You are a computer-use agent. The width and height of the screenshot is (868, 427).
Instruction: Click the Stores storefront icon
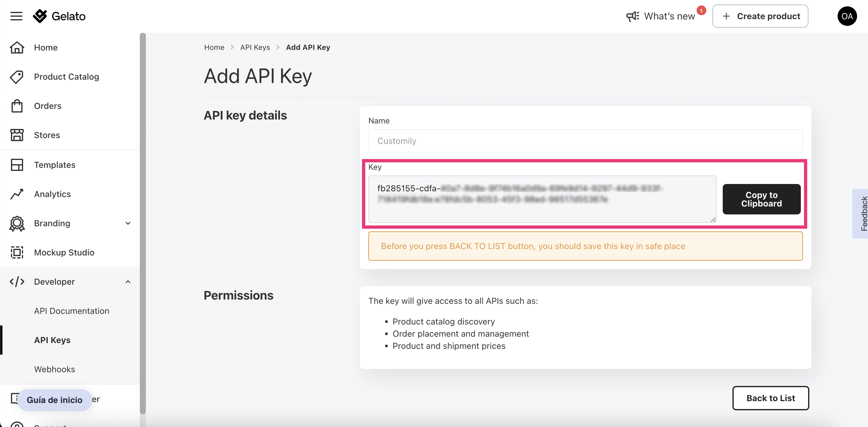pyautogui.click(x=16, y=134)
